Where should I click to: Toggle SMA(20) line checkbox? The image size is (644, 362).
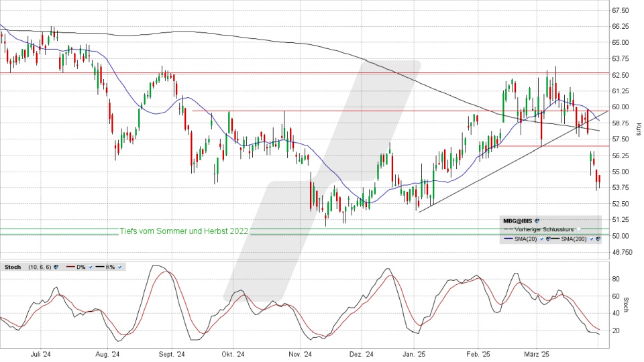(x=542, y=239)
